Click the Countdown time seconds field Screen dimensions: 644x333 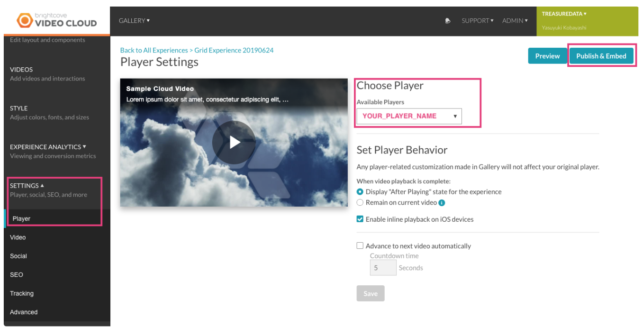click(383, 268)
